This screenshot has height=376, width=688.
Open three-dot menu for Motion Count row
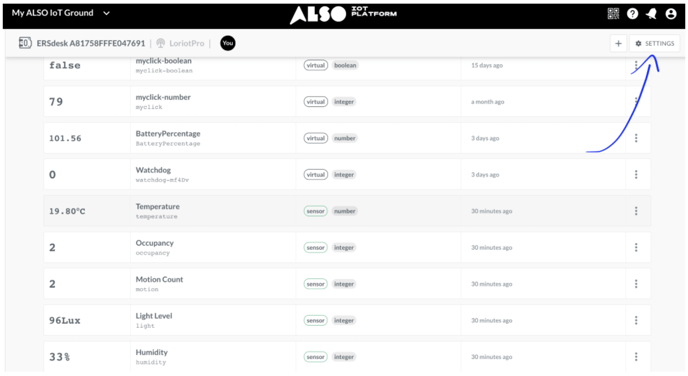pos(636,284)
